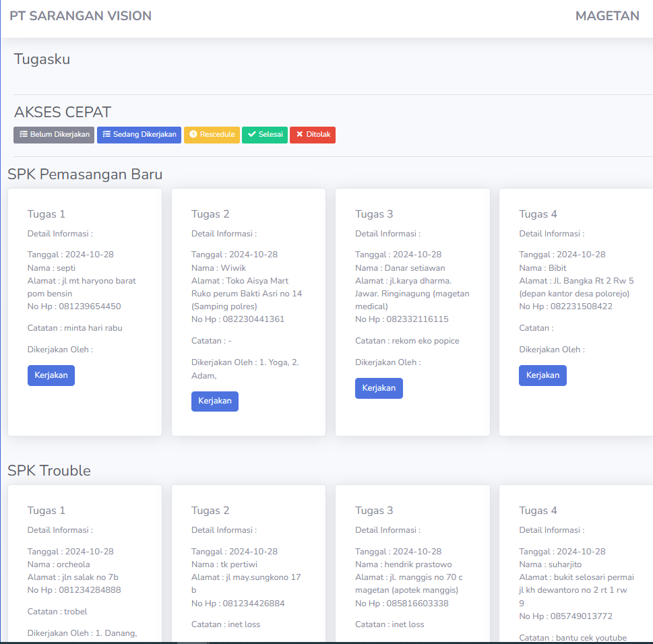The height and width of the screenshot is (644, 653).
Task: Click Kerjakan on Wiwik's installation task
Action: pyautogui.click(x=215, y=401)
